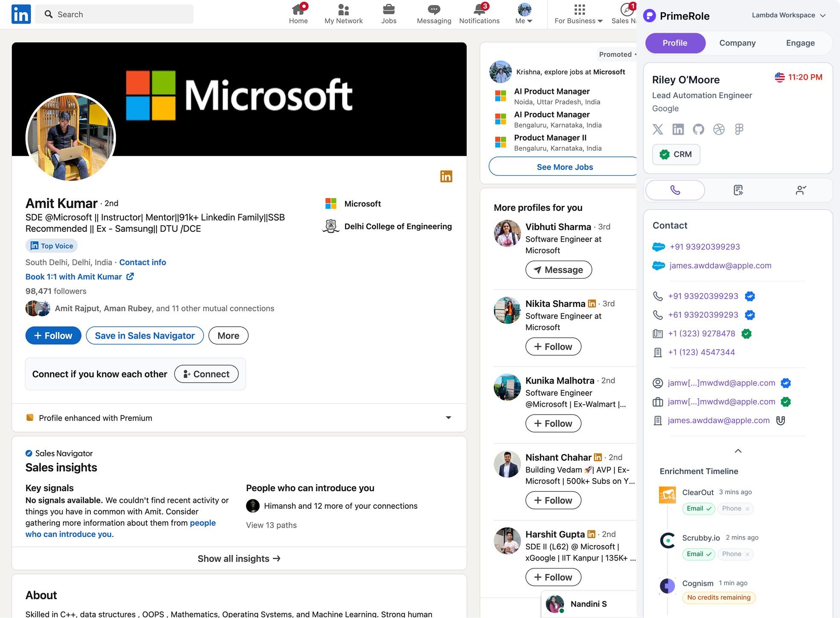
Task: Open the person-check icon tab
Action: 801,190
